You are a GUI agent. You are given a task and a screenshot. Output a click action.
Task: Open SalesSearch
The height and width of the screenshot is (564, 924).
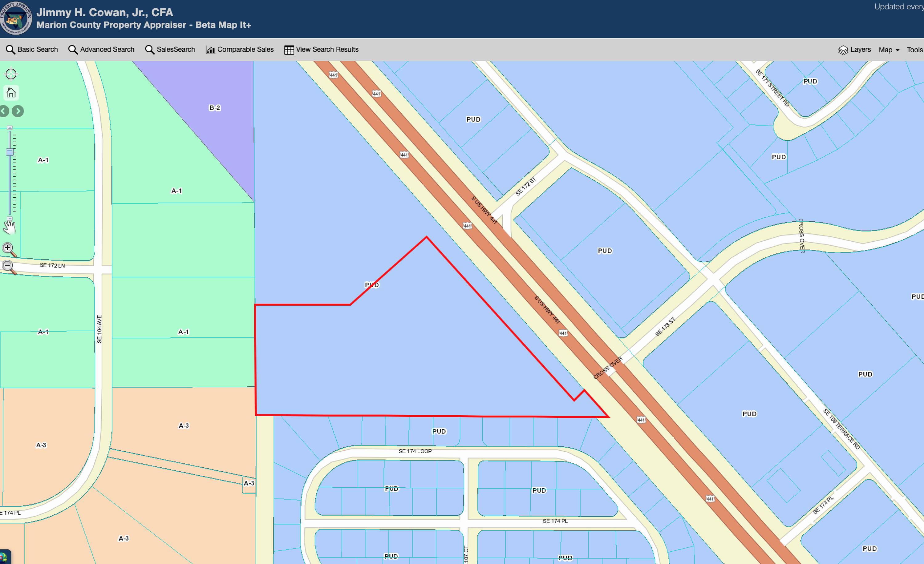click(170, 50)
